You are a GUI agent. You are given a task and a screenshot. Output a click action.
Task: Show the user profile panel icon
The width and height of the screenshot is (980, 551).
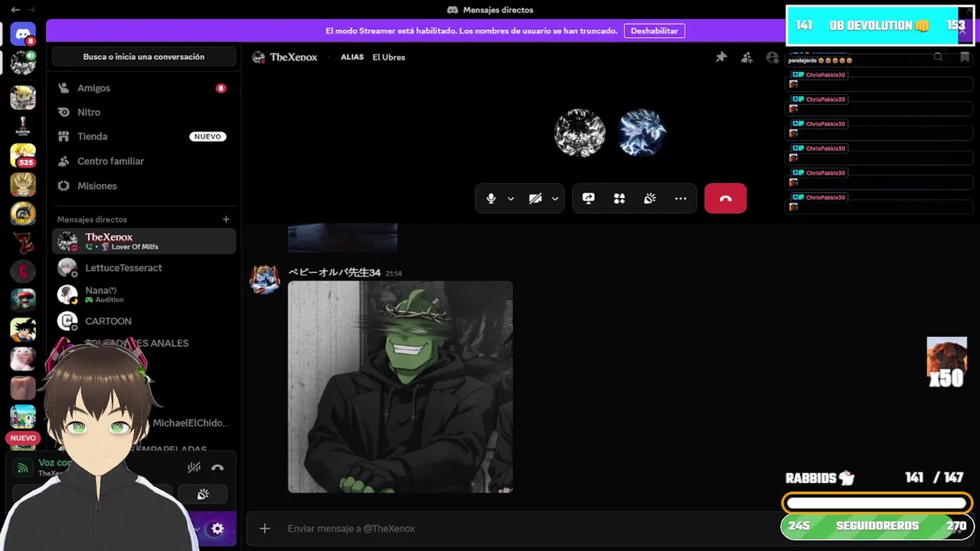click(x=773, y=57)
